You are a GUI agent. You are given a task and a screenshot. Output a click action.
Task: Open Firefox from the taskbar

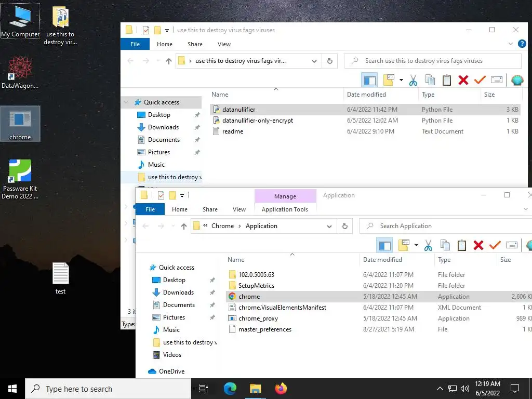tap(281, 389)
